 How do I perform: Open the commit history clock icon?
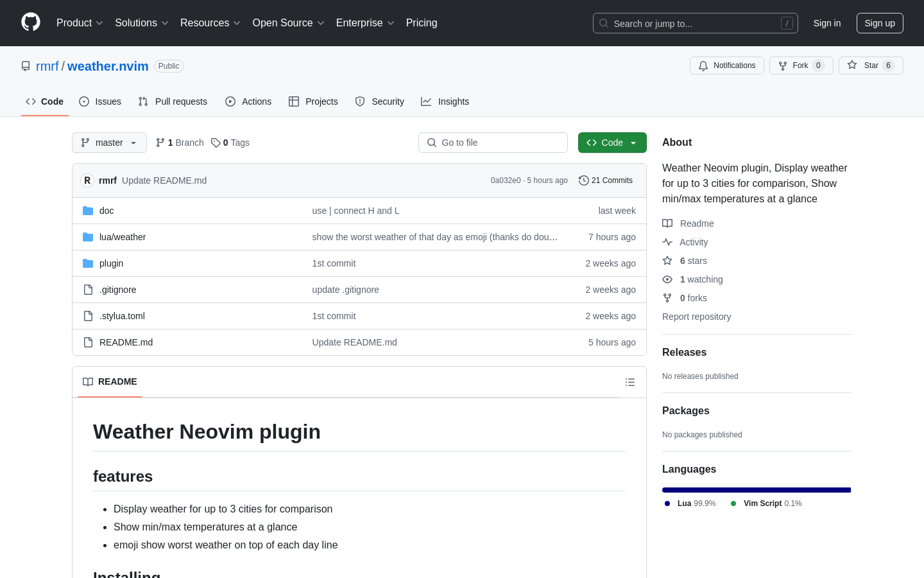(x=584, y=180)
